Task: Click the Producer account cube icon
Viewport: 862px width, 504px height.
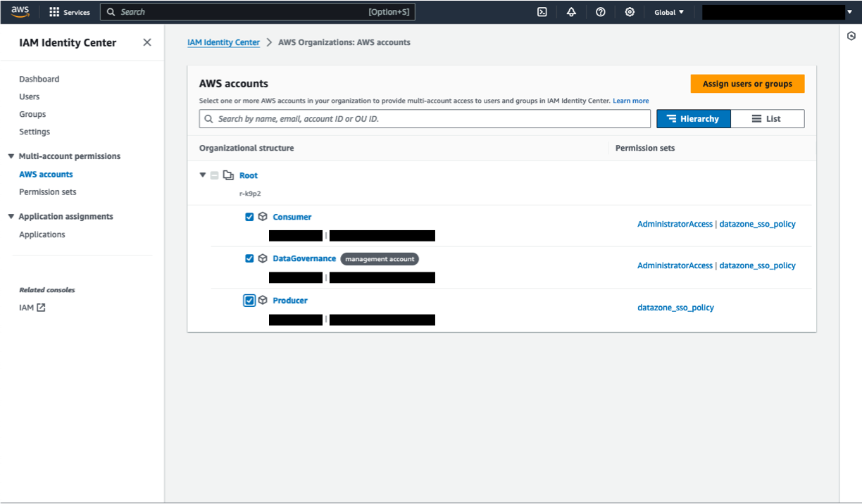Action: (263, 300)
